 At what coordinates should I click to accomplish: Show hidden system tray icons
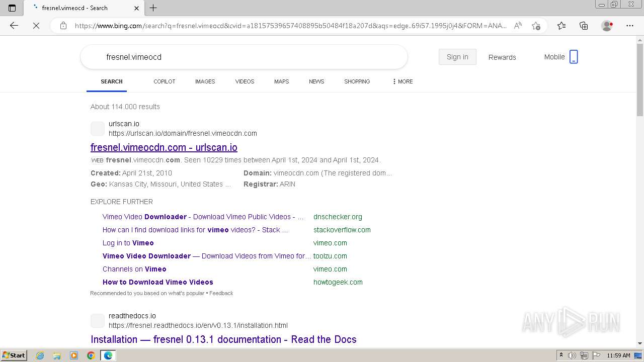pyautogui.click(x=561, y=355)
